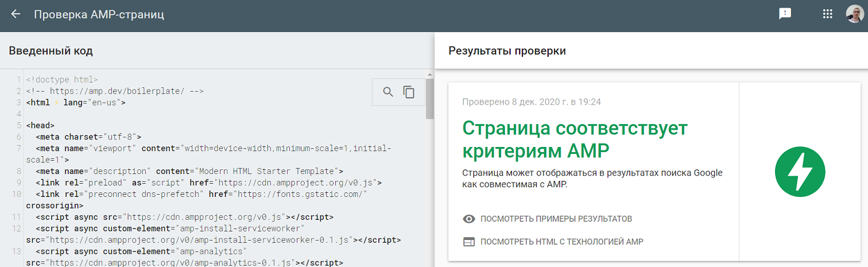Click the "Проверено 8 дек. 2020 г. в 19:24" text
This screenshot has height=267, width=868.
pos(532,102)
